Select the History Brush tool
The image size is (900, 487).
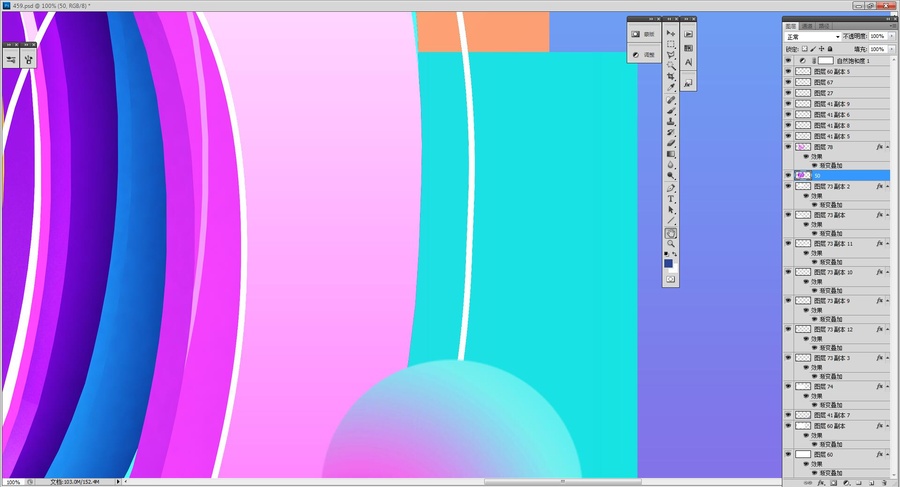pyautogui.click(x=670, y=133)
